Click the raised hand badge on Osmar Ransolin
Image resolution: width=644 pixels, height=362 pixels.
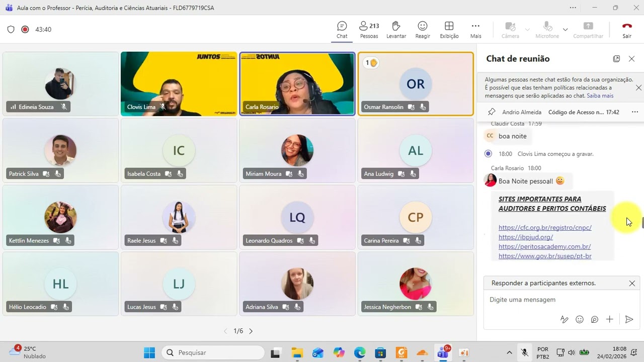click(371, 63)
